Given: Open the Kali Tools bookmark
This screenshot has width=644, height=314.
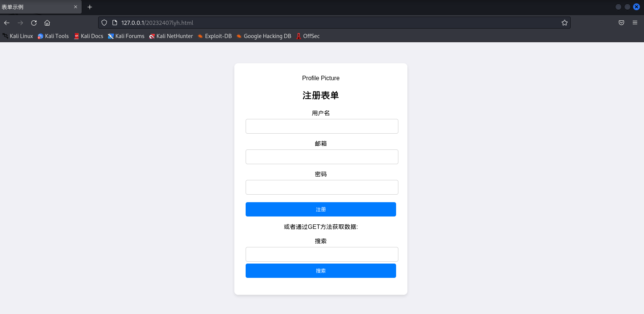Looking at the screenshot, I should click(53, 36).
